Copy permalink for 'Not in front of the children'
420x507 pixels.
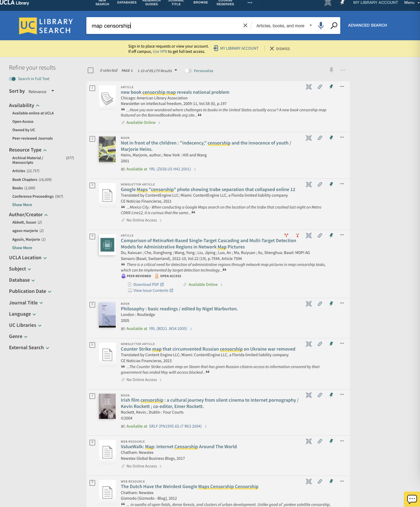point(320,138)
